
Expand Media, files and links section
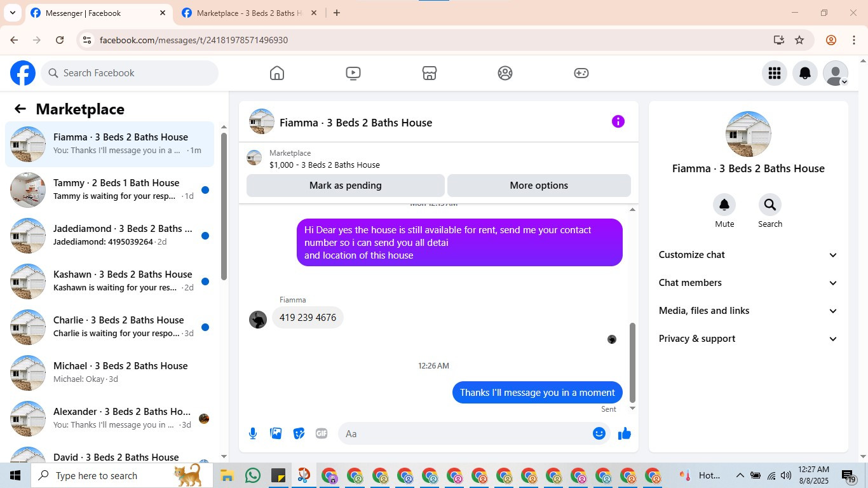[x=748, y=311]
